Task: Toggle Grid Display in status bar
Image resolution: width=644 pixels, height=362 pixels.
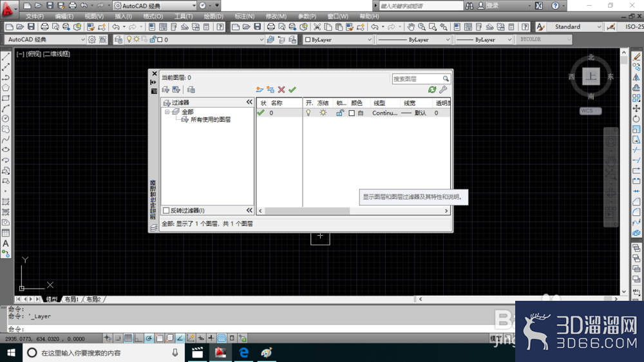Action: coord(128,338)
